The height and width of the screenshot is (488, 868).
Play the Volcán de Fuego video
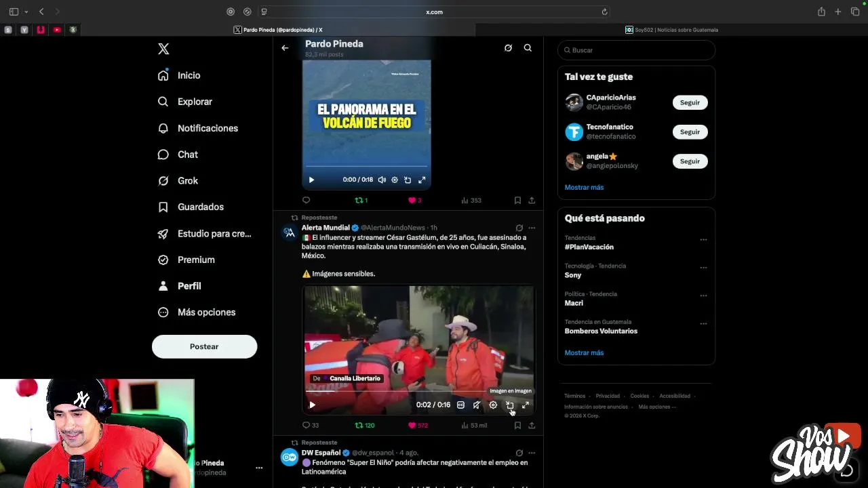point(311,180)
